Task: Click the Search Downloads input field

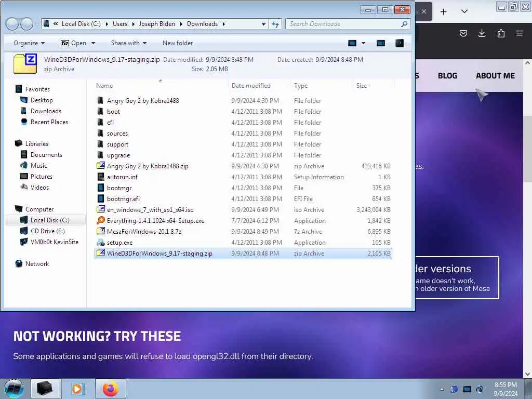Action: (343, 24)
